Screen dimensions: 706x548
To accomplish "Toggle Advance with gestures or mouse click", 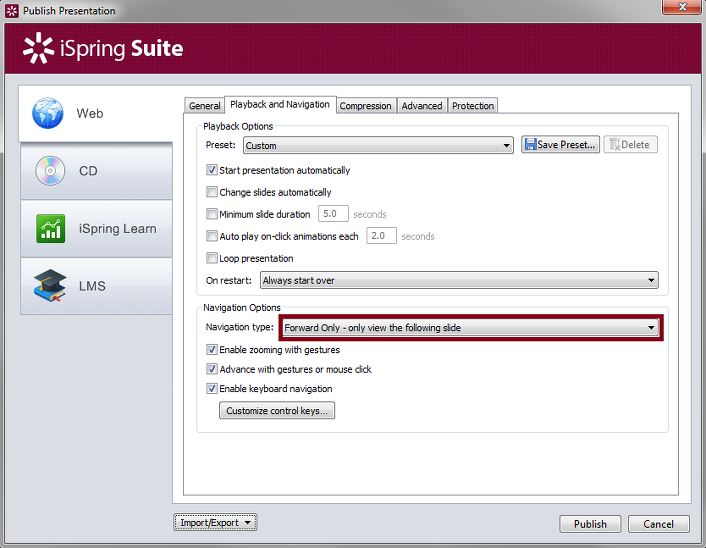I will 212,369.
